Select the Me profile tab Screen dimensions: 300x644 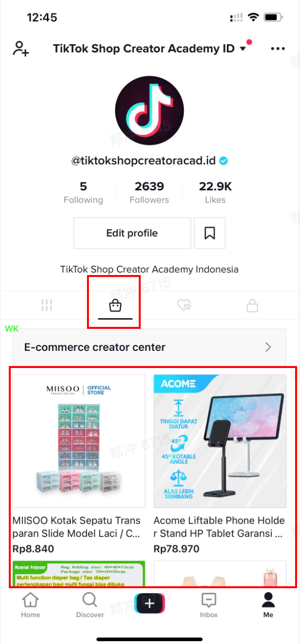[x=268, y=605]
